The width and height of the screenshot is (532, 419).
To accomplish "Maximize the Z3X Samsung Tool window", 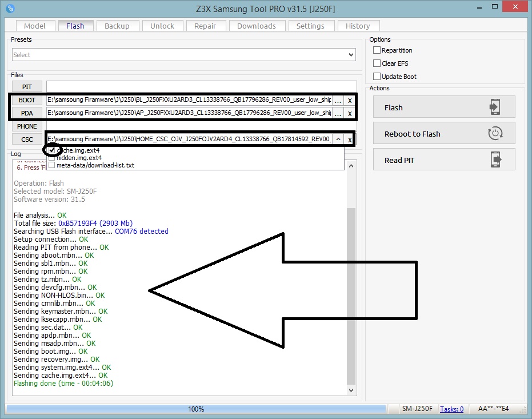I will [x=495, y=7].
